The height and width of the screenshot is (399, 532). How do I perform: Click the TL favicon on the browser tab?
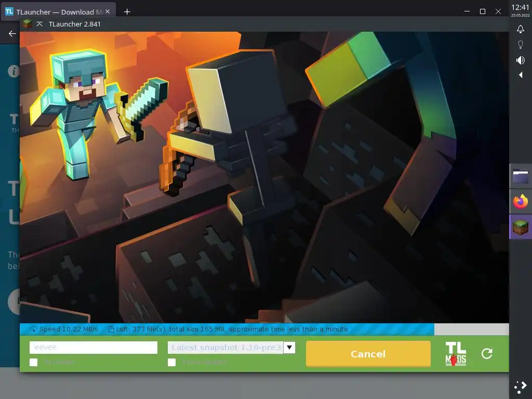9,11
